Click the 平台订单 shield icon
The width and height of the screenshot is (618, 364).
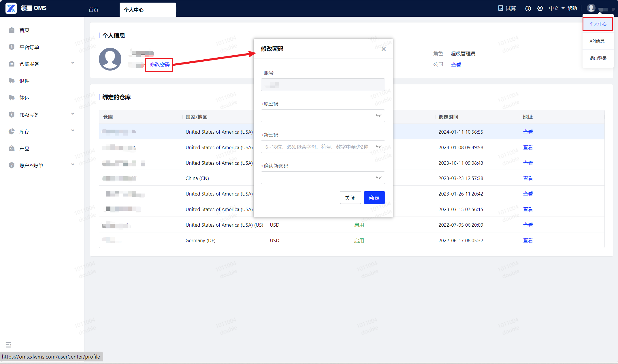pyautogui.click(x=12, y=47)
